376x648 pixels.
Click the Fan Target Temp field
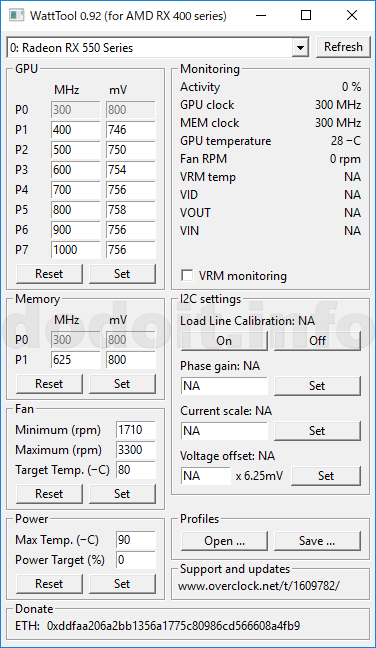136,470
